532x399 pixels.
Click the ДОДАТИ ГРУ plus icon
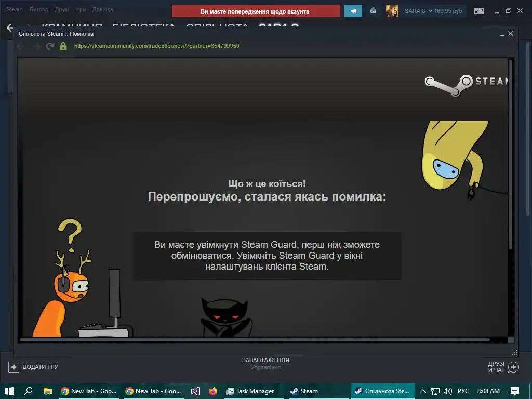point(14,367)
